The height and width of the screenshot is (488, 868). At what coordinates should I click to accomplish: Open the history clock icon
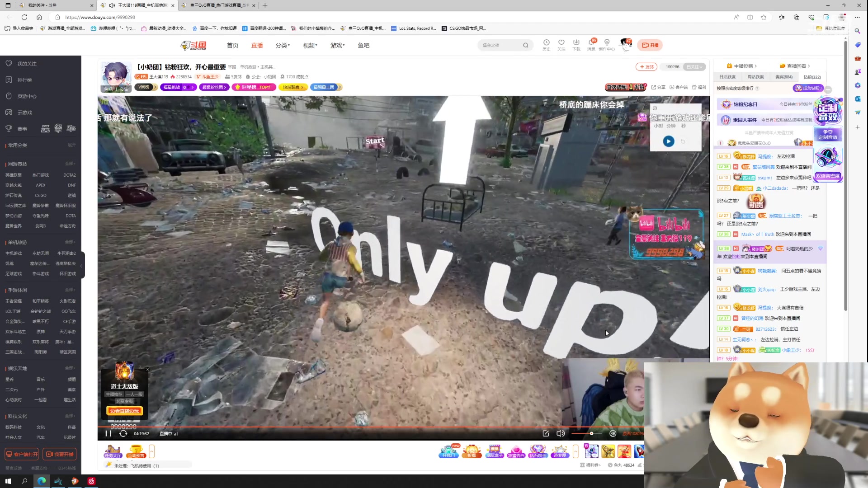(546, 42)
